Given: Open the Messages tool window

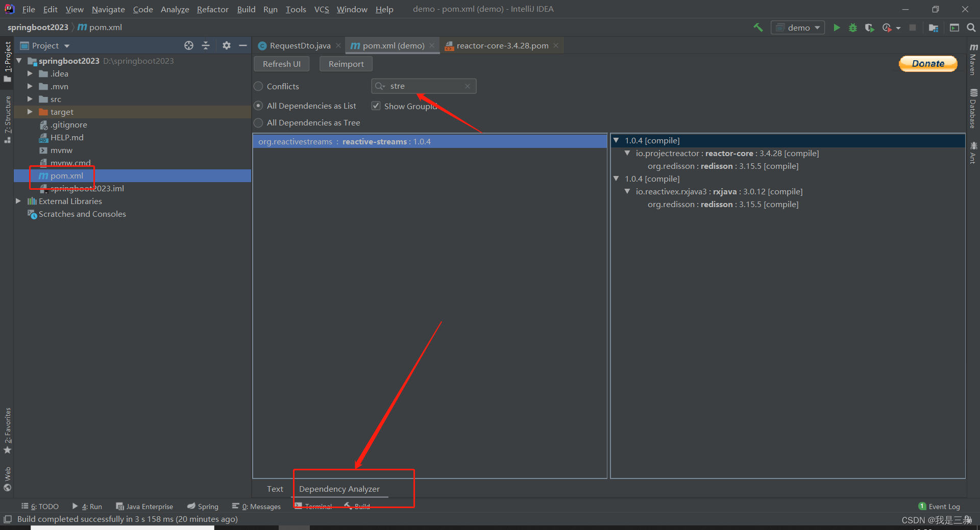Looking at the screenshot, I should coord(256,507).
